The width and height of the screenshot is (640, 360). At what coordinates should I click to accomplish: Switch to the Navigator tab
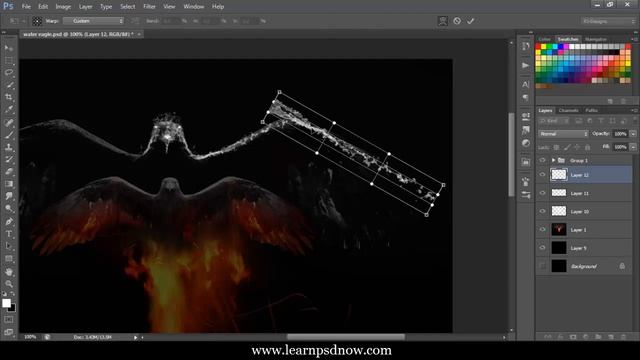click(x=596, y=40)
